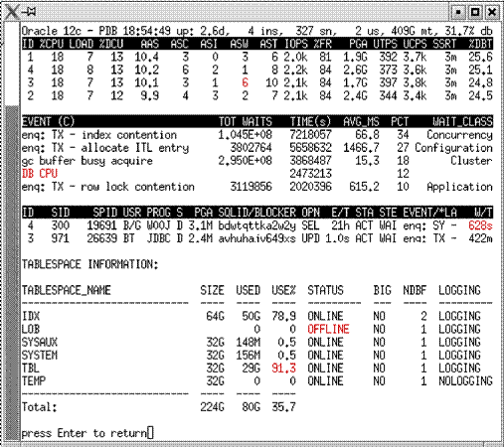This screenshot has height=447, width=504.
Task: Select the JDBC program entry
Action: point(159,238)
